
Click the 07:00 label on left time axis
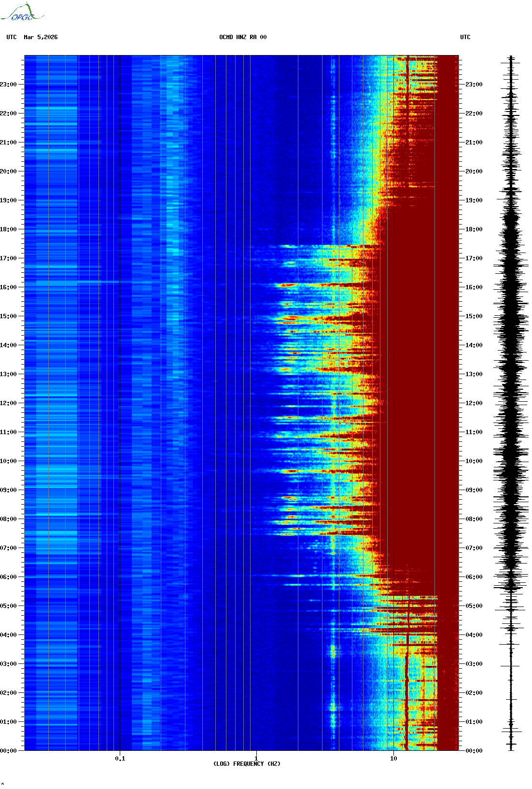click(x=8, y=548)
